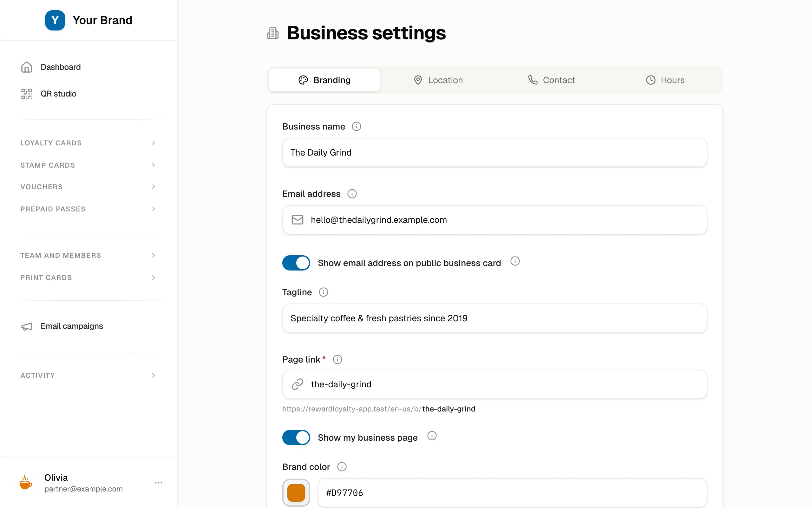Screen dimensions: 812x508
Task: Click the chain link icon in Page link field
Action: tap(297, 384)
